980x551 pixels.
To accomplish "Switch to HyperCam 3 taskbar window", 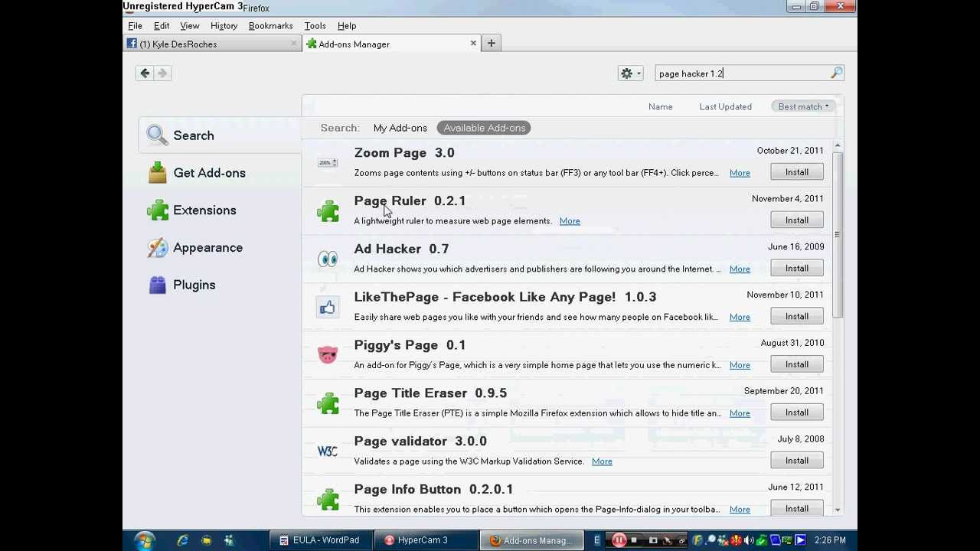I will pos(425,540).
